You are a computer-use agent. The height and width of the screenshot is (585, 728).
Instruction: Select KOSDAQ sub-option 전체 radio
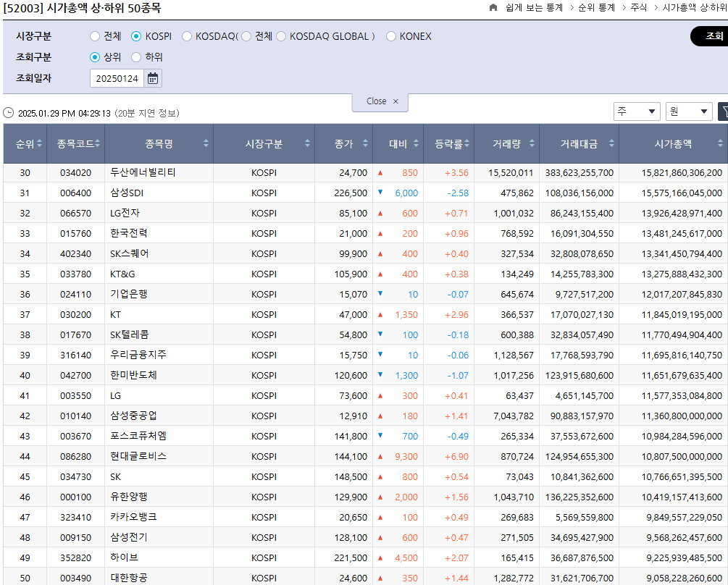[x=246, y=36]
